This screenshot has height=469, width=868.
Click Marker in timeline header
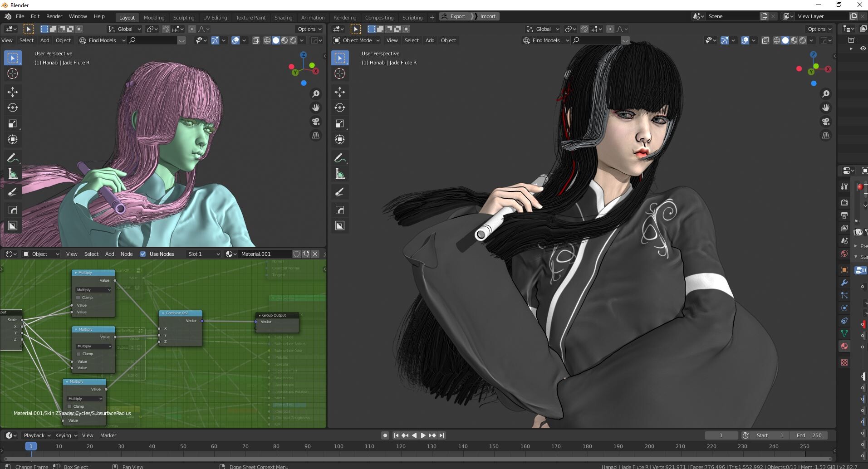tap(108, 435)
